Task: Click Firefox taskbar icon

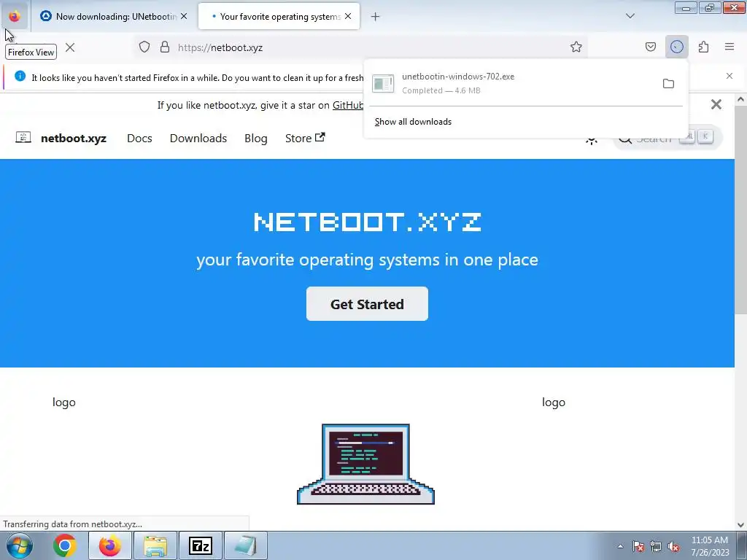Action: [109, 545]
